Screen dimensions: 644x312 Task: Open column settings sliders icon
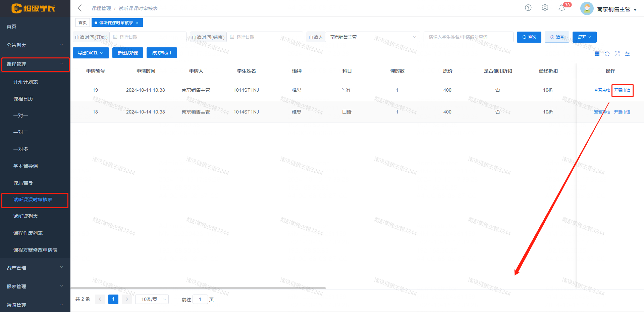pyautogui.click(x=627, y=54)
